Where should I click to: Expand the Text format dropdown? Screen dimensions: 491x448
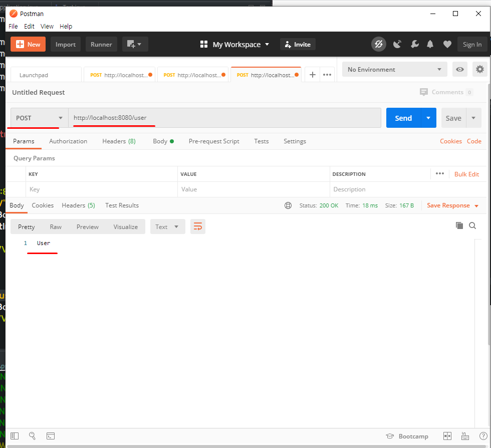[167, 227]
